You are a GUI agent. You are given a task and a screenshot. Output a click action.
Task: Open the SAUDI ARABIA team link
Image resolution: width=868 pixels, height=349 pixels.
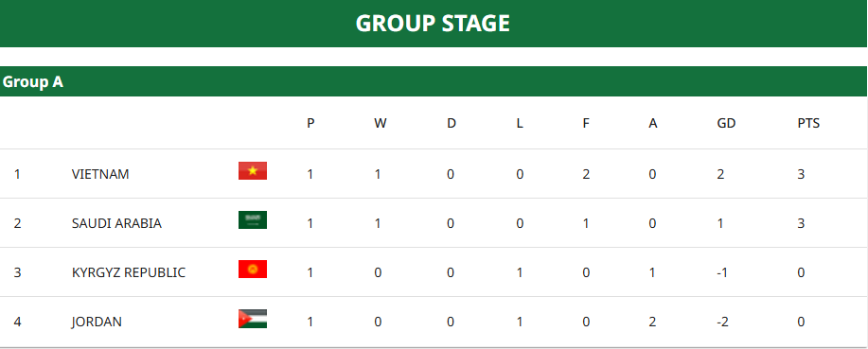(x=116, y=223)
